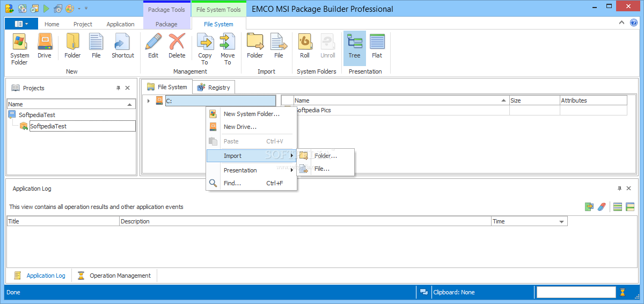This screenshot has height=304, width=644.
Task: Choose New System Folder... from context menu
Action: (x=251, y=114)
